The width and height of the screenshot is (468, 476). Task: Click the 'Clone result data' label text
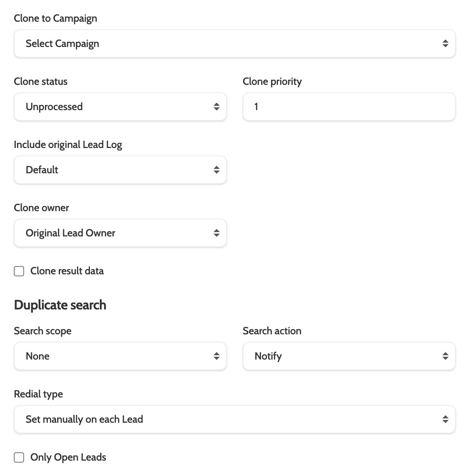click(x=67, y=271)
